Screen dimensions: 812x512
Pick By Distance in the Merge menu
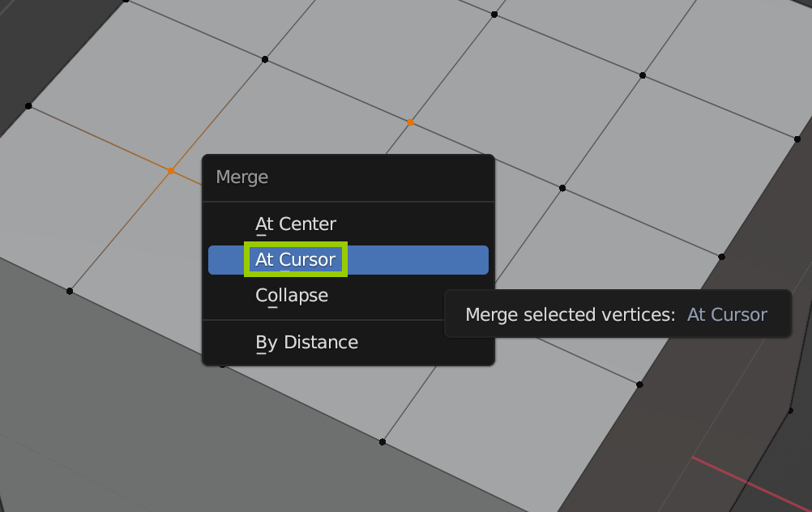pyautogui.click(x=306, y=343)
